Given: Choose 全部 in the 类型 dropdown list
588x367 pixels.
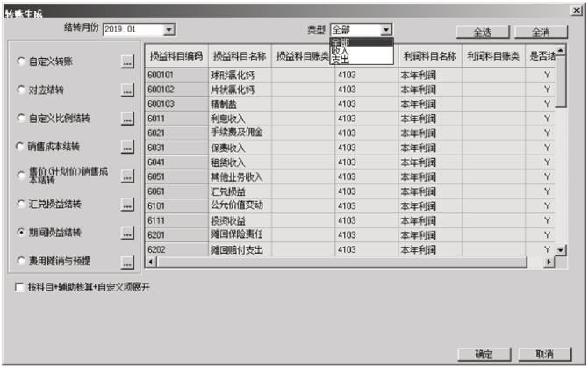Looking at the screenshot, I should tap(362, 41).
